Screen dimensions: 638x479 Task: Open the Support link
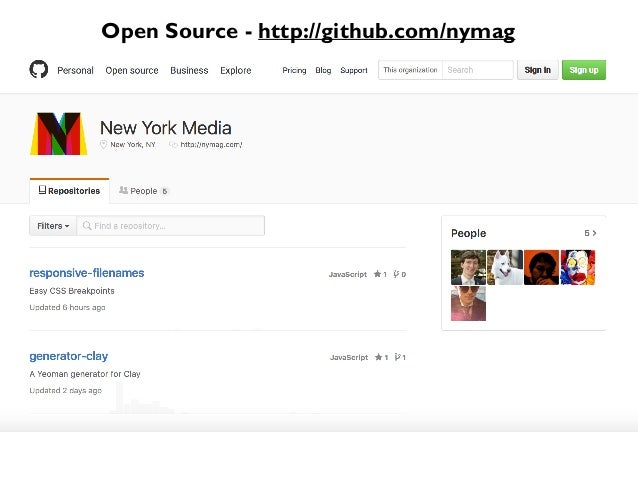354,70
